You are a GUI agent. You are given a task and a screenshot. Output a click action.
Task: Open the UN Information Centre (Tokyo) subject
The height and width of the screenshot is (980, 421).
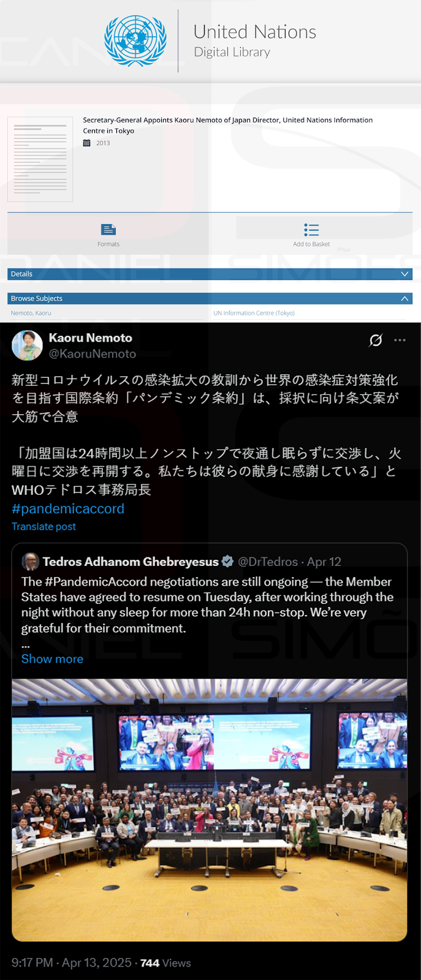point(254,313)
